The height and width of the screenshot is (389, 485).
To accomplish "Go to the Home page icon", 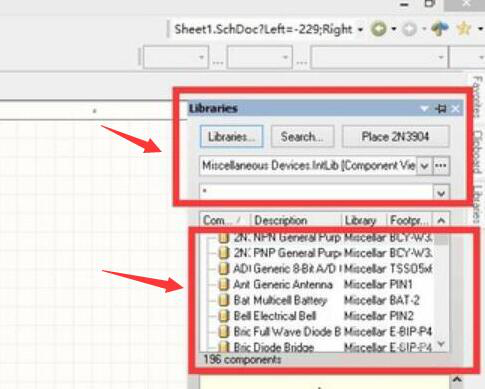I will coord(440,29).
